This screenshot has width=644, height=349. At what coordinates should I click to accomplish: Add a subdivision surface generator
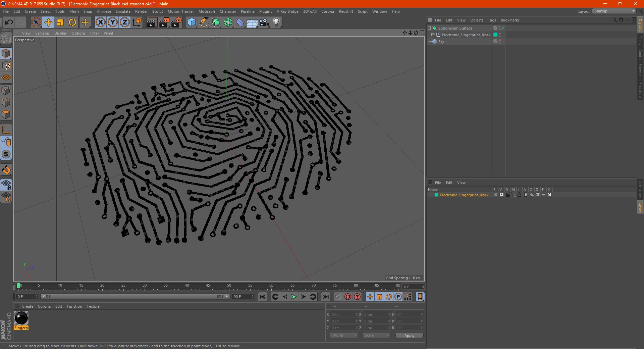coord(216,22)
